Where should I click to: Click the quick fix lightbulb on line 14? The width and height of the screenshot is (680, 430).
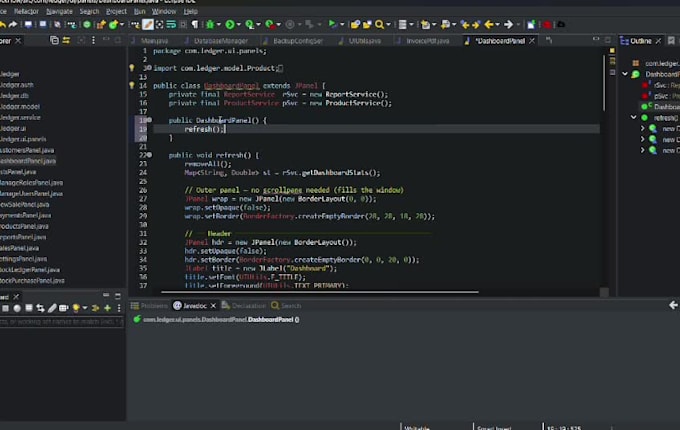[132, 85]
